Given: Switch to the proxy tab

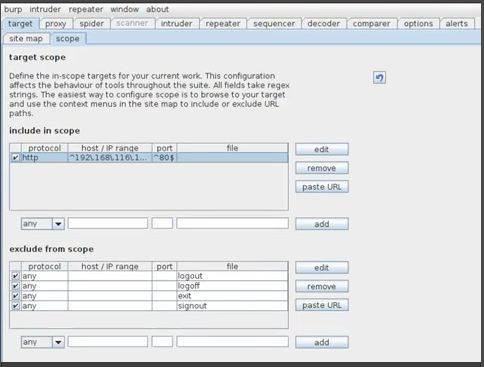Looking at the screenshot, I should [56, 24].
